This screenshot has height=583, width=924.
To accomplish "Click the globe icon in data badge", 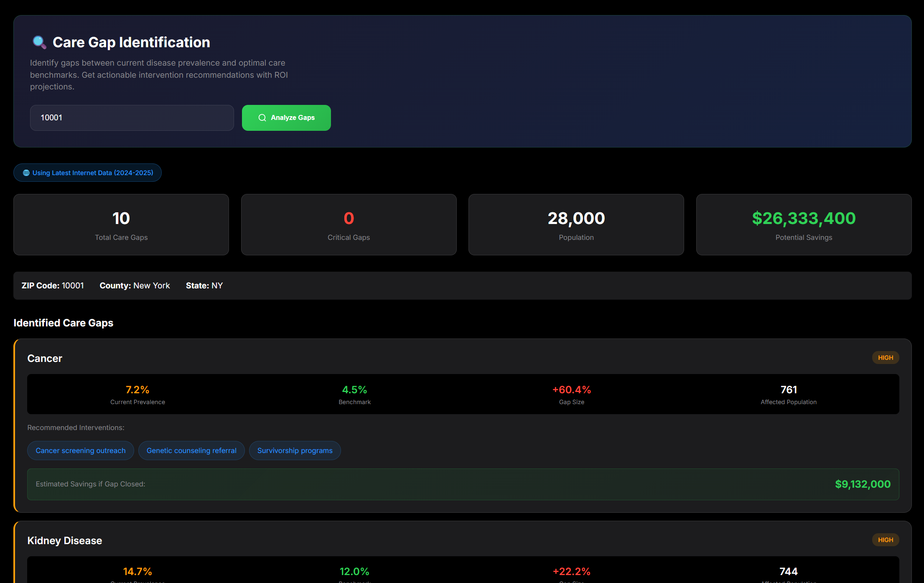I will click(26, 173).
